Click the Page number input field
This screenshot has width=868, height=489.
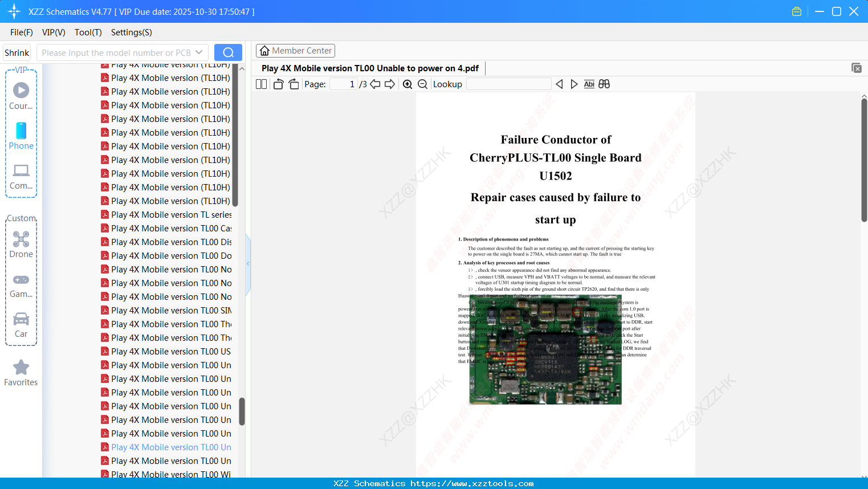click(x=344, y=84)
